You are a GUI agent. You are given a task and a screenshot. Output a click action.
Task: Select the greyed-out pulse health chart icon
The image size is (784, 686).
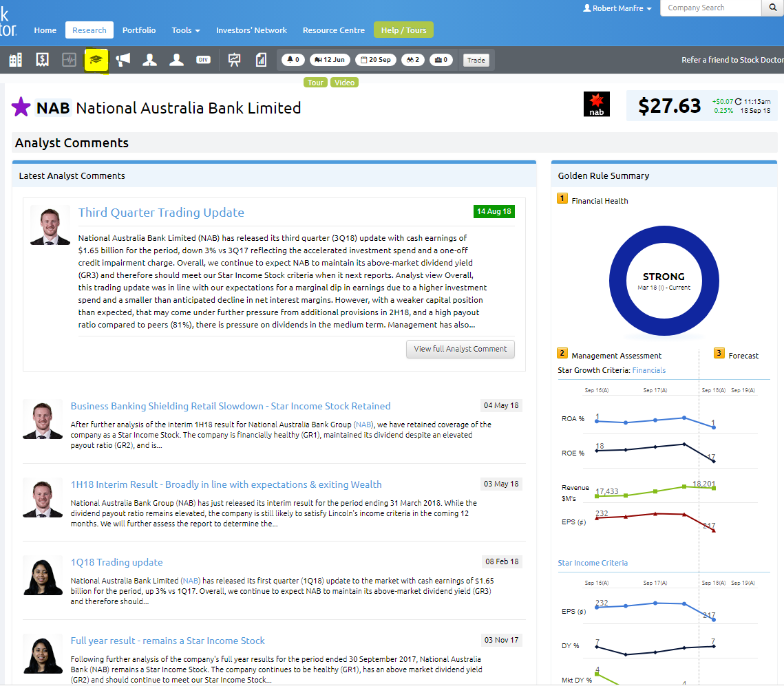point(69,60)
